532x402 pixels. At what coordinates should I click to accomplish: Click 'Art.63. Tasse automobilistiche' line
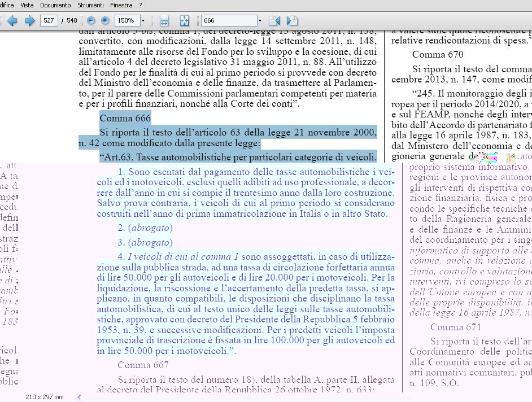(238, 157)
